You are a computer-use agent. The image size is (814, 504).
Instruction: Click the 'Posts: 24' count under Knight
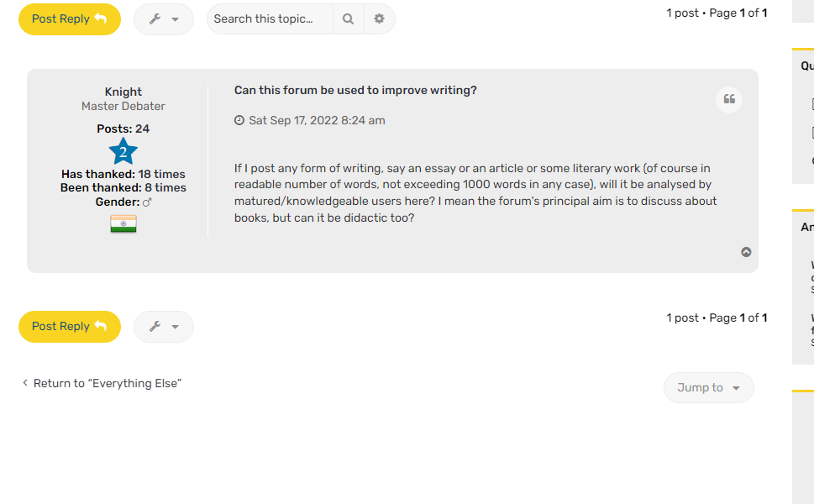pyautogui.click(x=123, y=129)
